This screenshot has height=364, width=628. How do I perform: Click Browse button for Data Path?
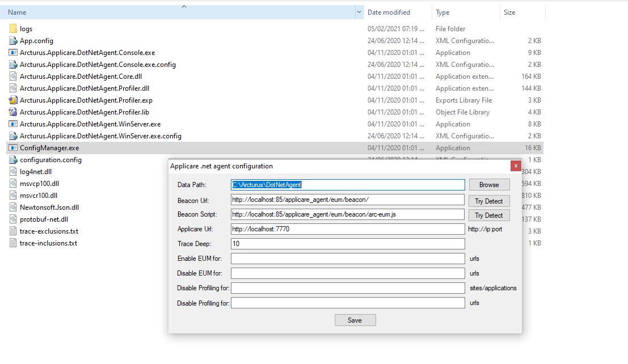tap(489, 185)
